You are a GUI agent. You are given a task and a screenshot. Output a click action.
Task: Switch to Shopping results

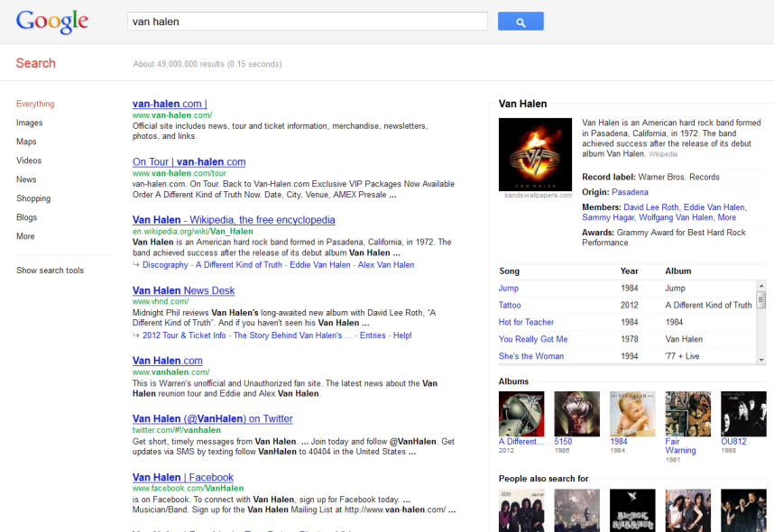pyautogui.click(x=33, y=198)
